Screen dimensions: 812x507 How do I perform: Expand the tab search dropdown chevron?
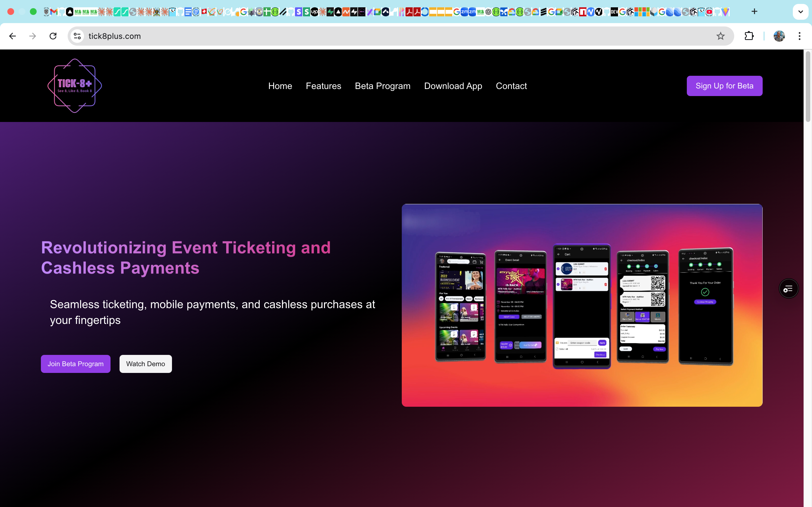pos(801,12)
